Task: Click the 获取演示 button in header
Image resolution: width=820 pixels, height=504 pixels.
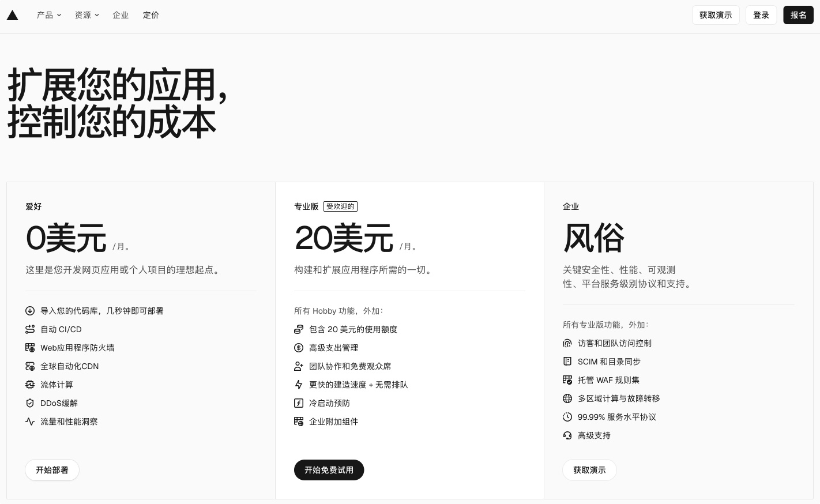Action: point(716,15)
